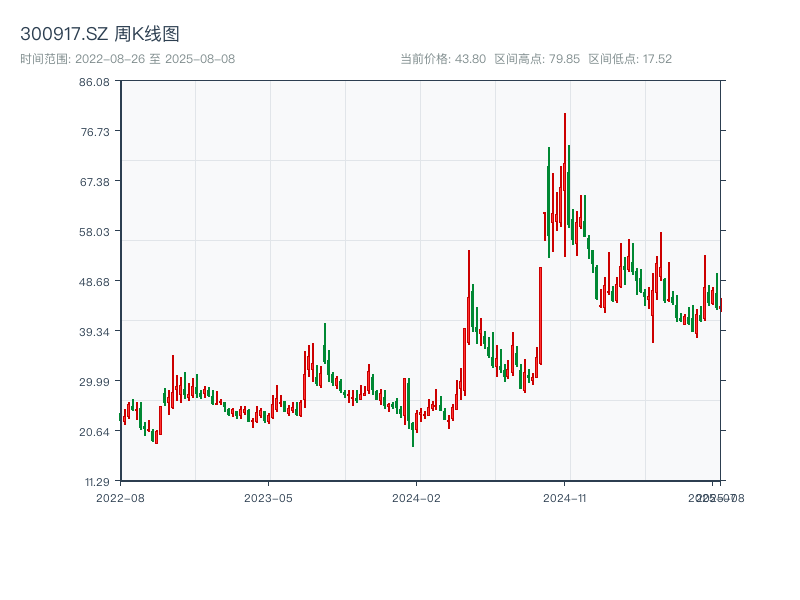Click the current price label 当前价格: 43.80
800x600 pixels.
(443, 59)
